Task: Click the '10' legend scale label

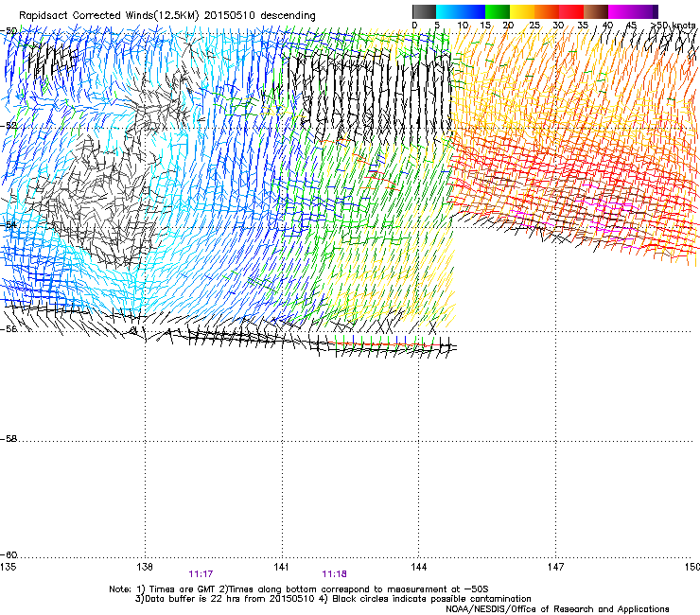Action: [463, 26]
